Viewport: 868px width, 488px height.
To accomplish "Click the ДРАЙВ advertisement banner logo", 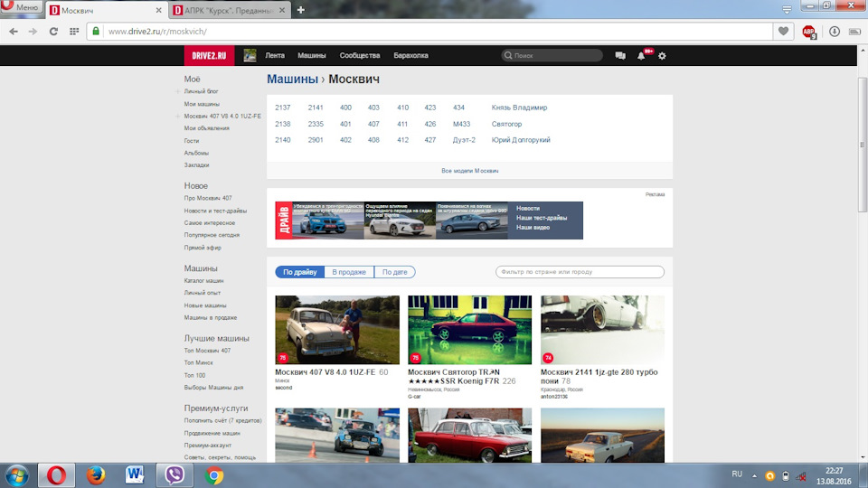I will 283,221.
